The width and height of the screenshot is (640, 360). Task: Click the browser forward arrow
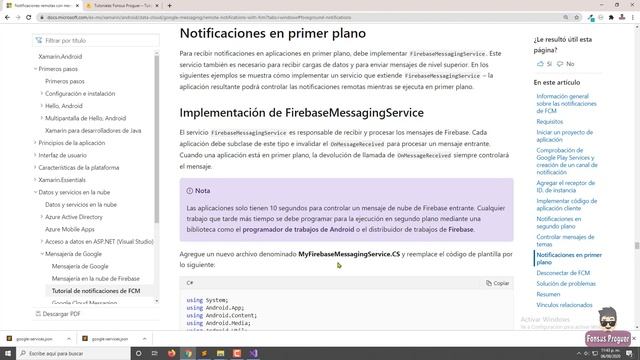[x=18, y=17]
